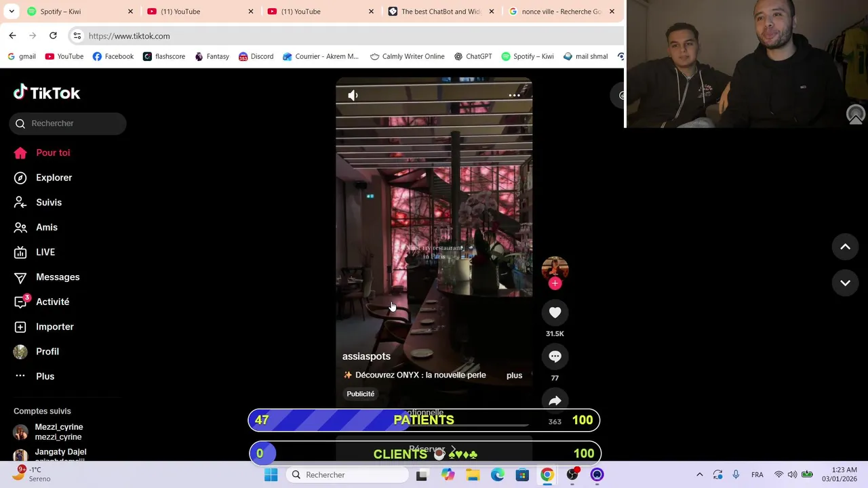868x488 pixels.
Task: Open the flashscore bookmark
Action: [x=164, y=56]
